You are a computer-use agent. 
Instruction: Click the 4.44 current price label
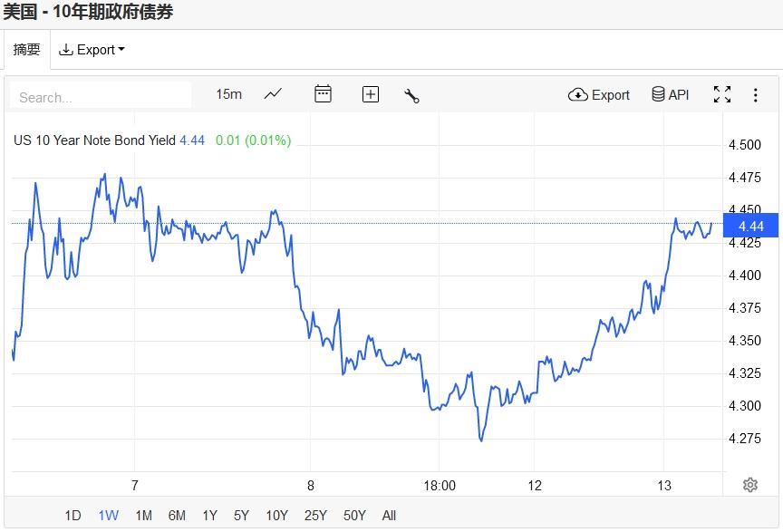750,226
